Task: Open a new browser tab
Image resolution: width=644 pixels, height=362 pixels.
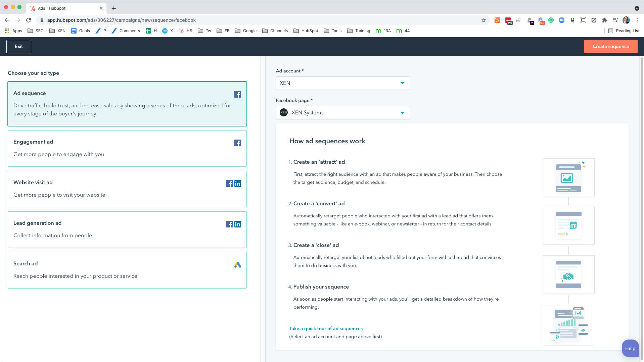Action: click(114, 8)
